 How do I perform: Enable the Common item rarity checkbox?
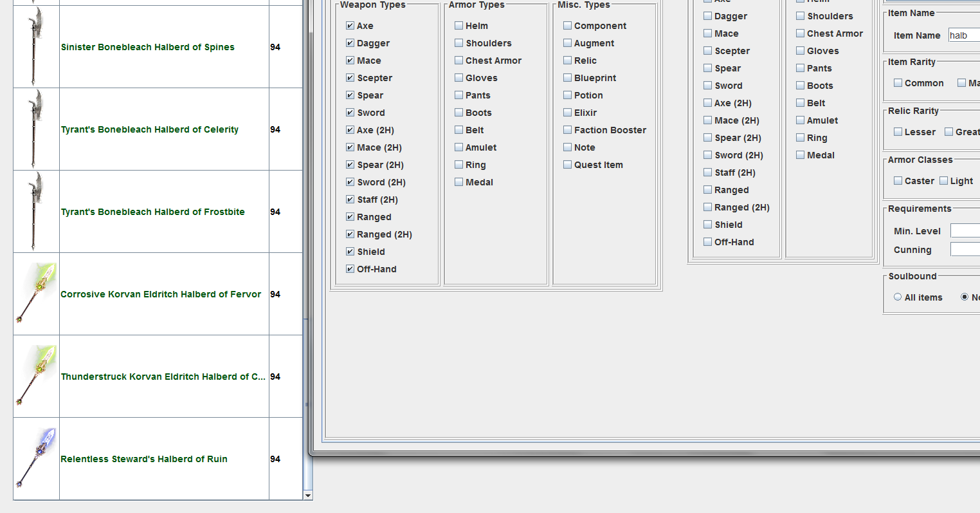[898, 83]
